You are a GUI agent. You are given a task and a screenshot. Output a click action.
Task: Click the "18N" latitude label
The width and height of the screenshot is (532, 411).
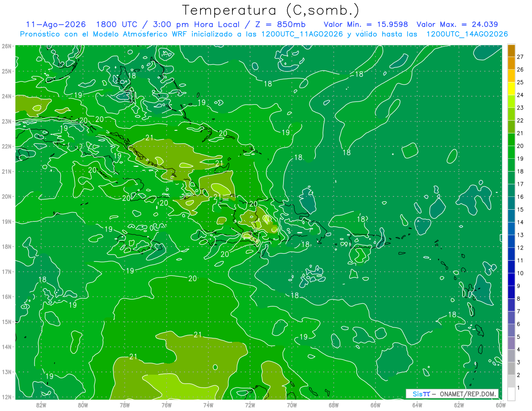[7, 247]
